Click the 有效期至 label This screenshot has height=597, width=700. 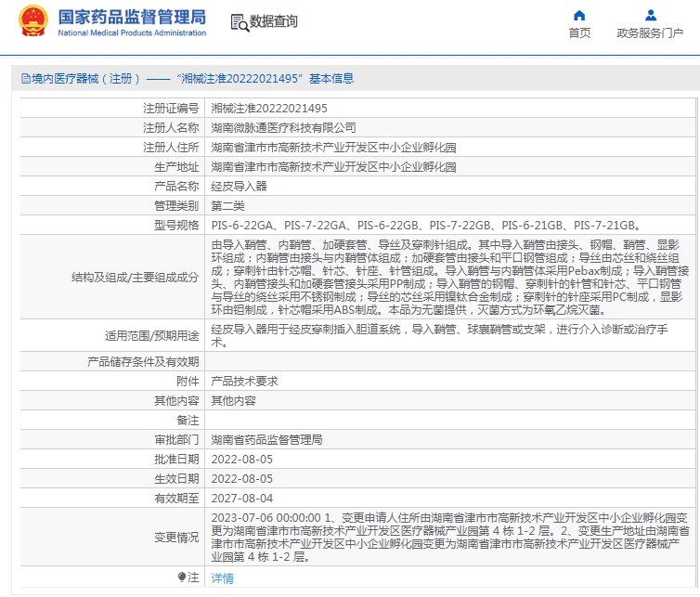click(176, 499)
